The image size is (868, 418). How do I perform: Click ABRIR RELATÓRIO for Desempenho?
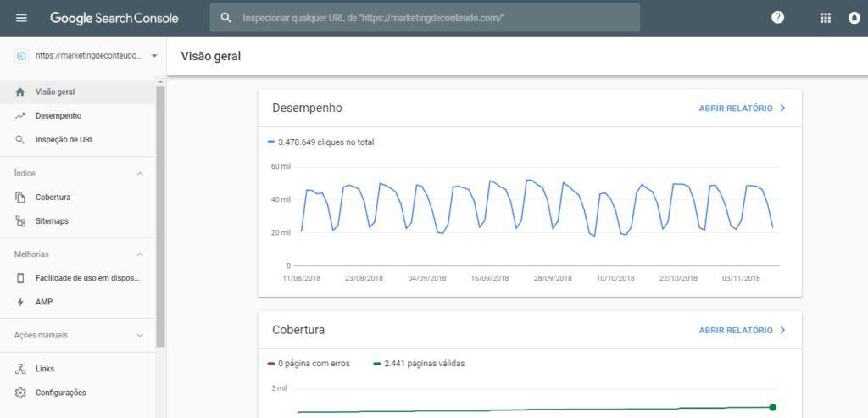pos(736,109)
